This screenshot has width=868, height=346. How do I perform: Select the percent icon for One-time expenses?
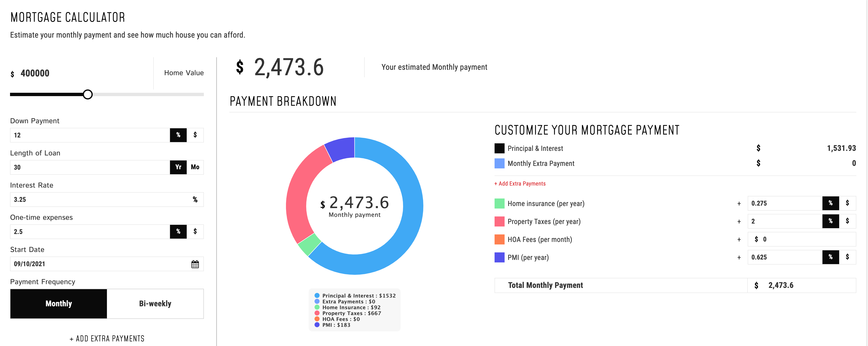point(178,232)
